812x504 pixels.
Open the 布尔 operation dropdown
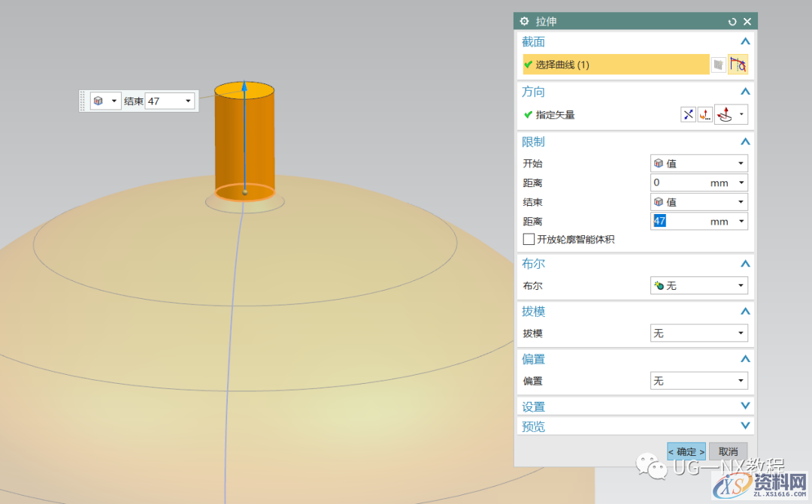(741, 285)
